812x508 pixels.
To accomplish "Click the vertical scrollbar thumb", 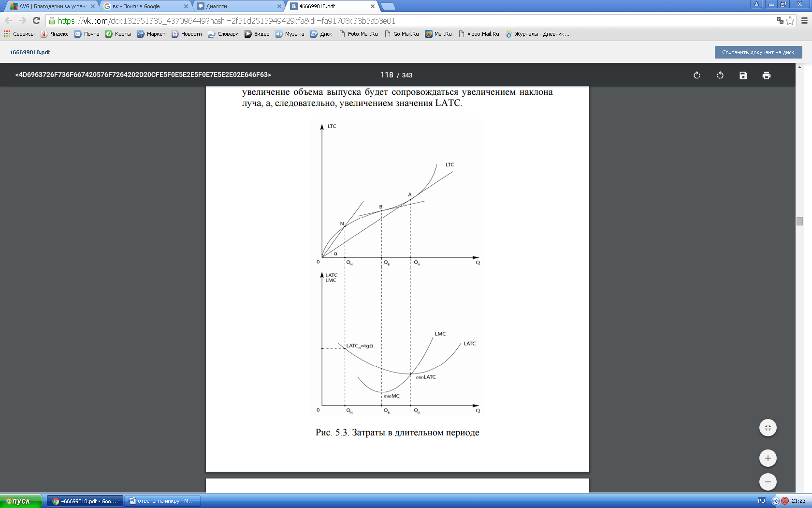I will 799,221.
